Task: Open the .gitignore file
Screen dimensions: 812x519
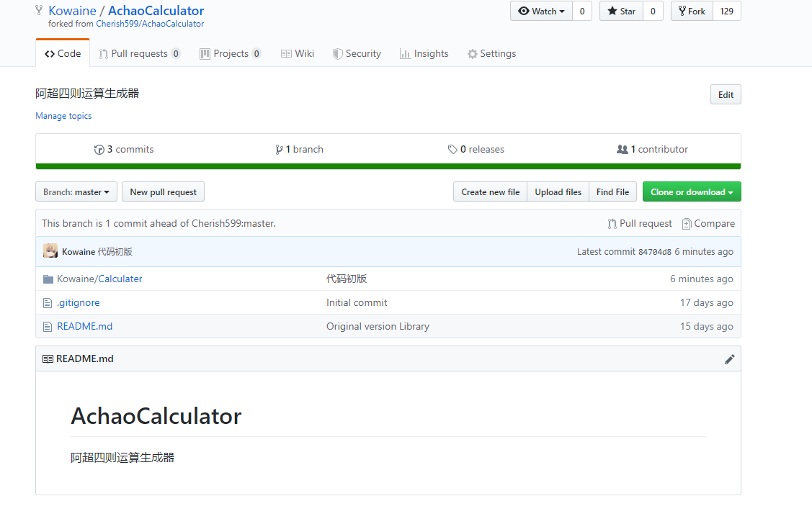Action: [79, 303]
